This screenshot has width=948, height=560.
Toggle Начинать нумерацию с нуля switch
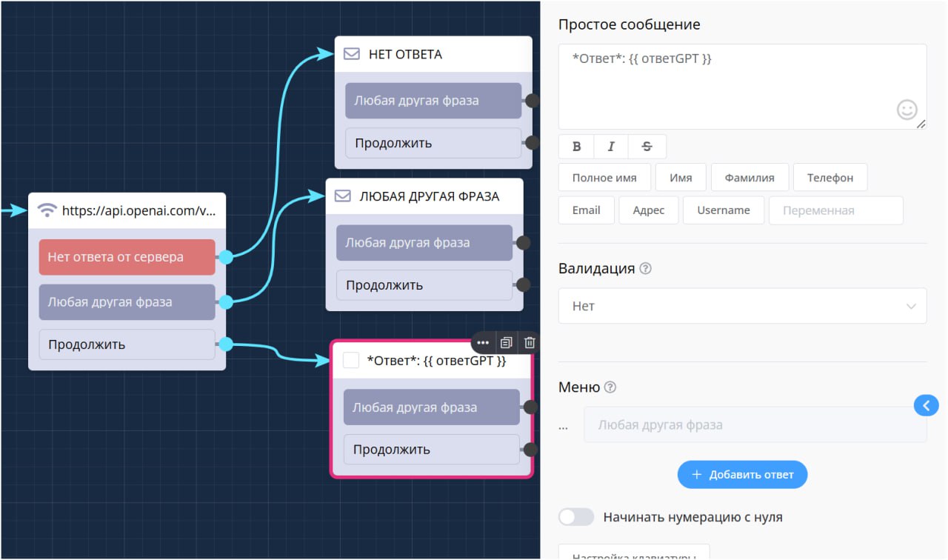point(576,517)
